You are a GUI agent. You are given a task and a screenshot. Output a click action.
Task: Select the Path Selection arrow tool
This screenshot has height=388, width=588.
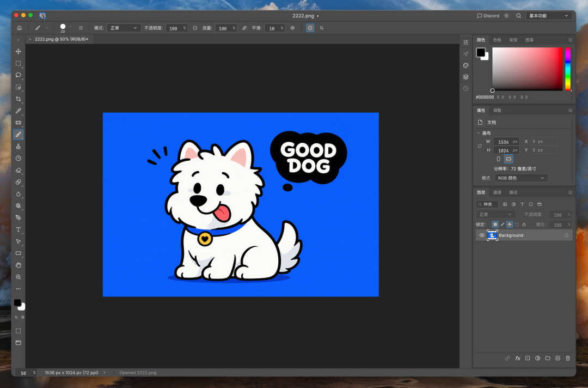(18, 241)
